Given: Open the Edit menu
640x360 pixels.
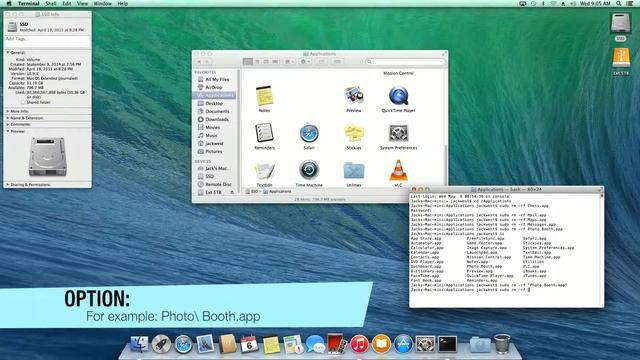Looking at the screenshot, I should [67, 4].
